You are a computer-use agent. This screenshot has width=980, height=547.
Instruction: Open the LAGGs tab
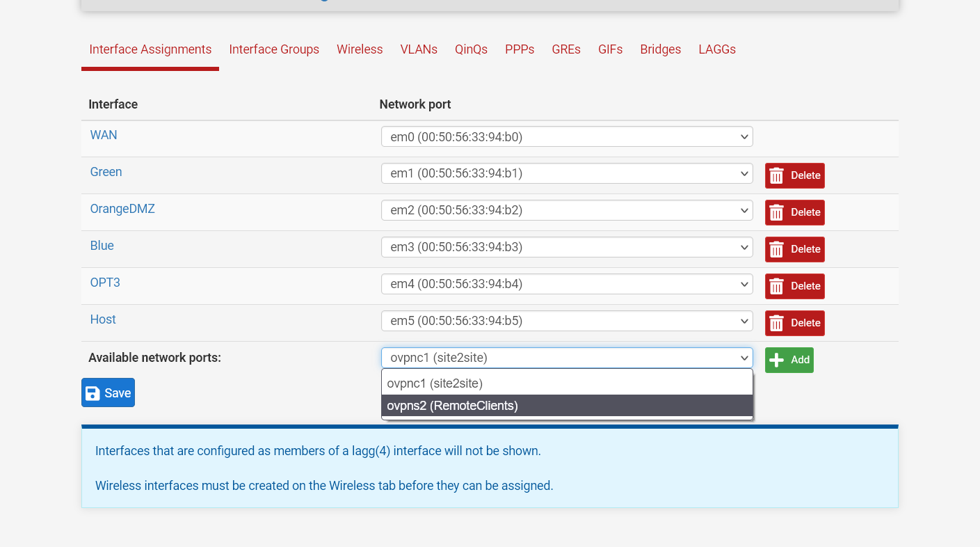point(716,49)
